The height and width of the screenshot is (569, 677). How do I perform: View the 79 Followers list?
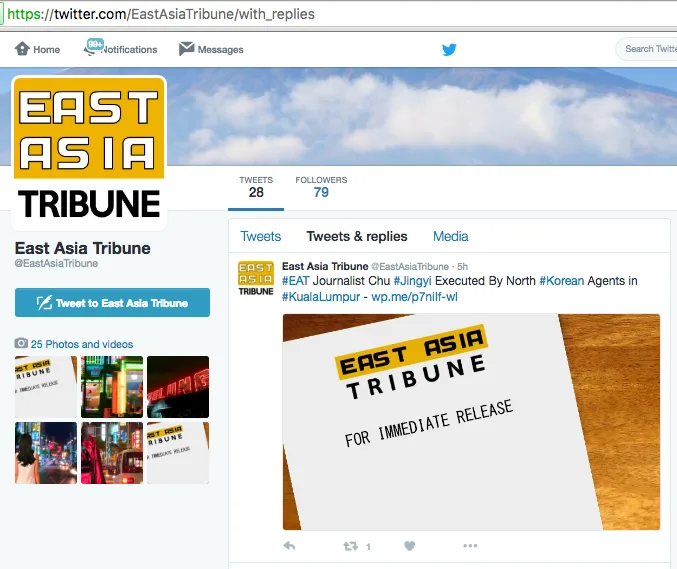coord(321,187)
